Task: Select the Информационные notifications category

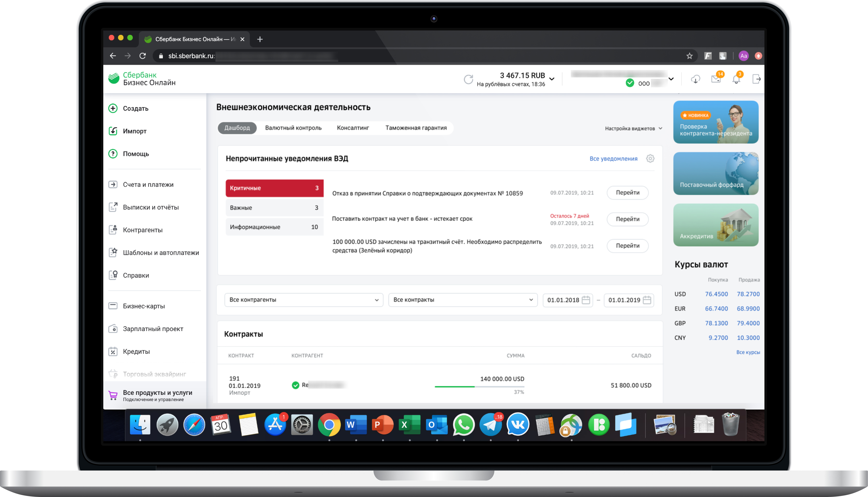Action: 274,227
